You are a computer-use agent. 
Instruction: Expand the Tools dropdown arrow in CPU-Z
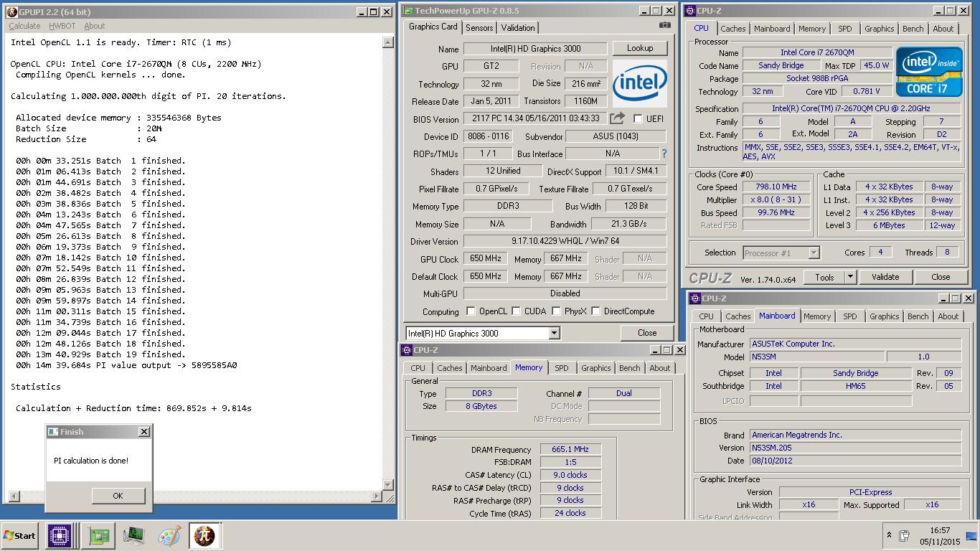[x=850, y=277]
